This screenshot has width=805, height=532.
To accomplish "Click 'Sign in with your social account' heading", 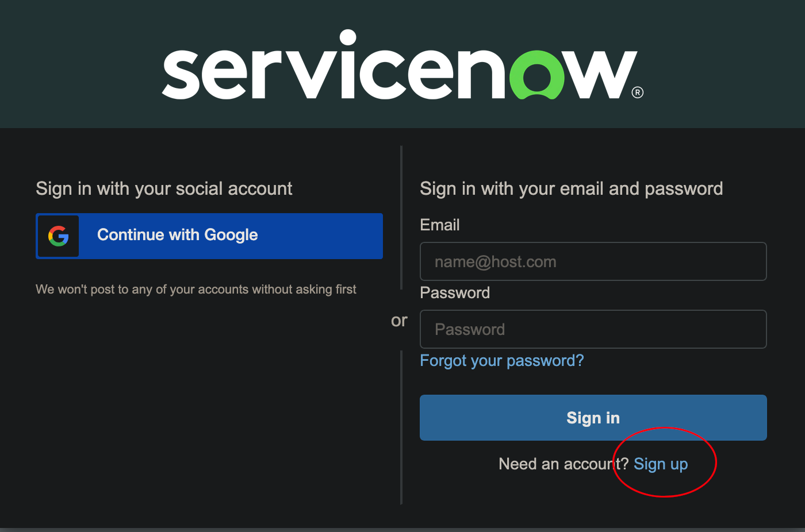I will 164,189.
